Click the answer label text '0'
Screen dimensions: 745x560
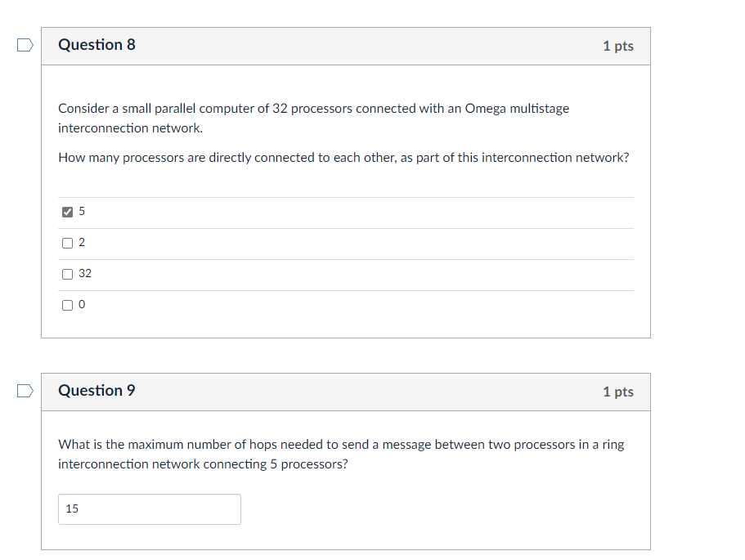(x=82, y=305)
